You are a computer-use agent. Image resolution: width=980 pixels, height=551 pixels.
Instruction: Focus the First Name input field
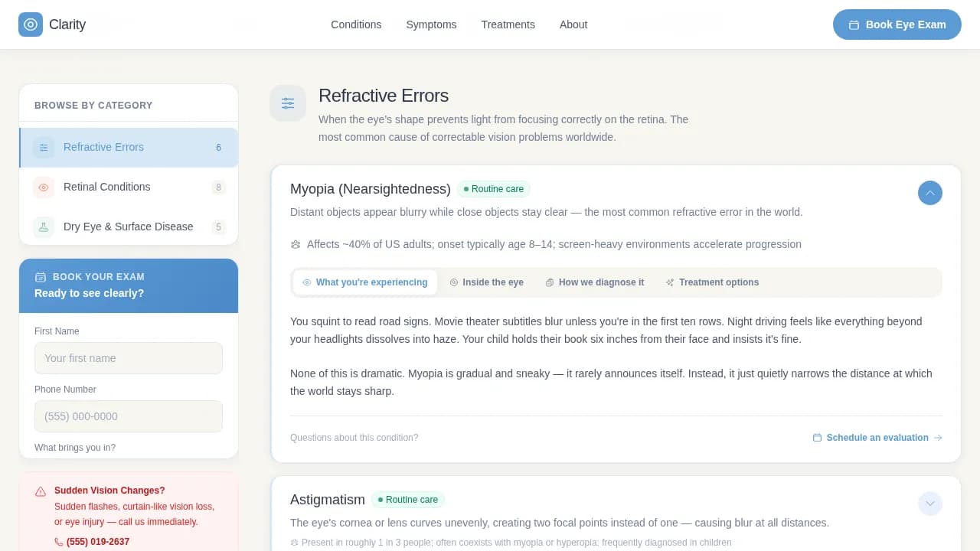[129, 358]
